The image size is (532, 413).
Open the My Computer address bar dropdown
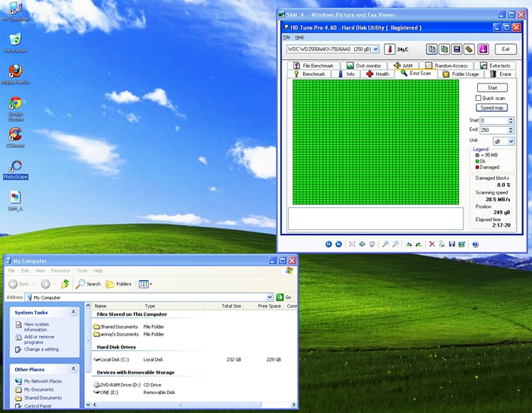(269, 297)
